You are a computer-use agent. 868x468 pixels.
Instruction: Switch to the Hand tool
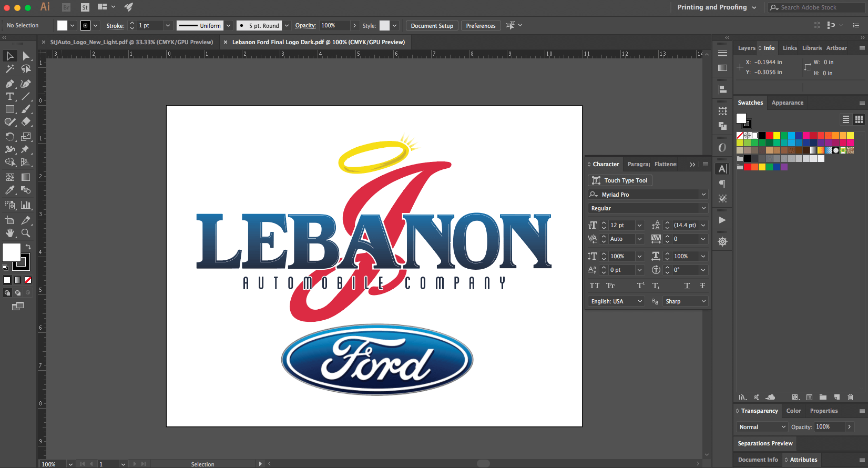click(x=9, y=233)
